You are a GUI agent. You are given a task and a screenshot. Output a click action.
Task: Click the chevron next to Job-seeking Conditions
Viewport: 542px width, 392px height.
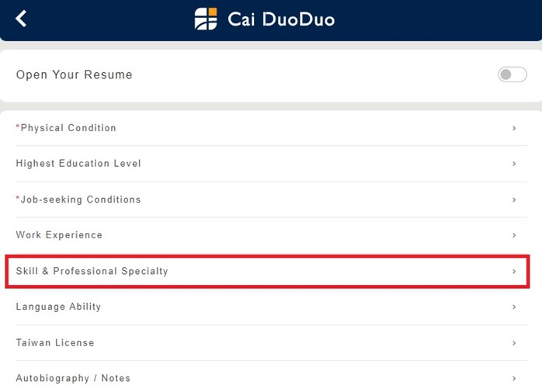pyautogui.click(x=514, y=199)
